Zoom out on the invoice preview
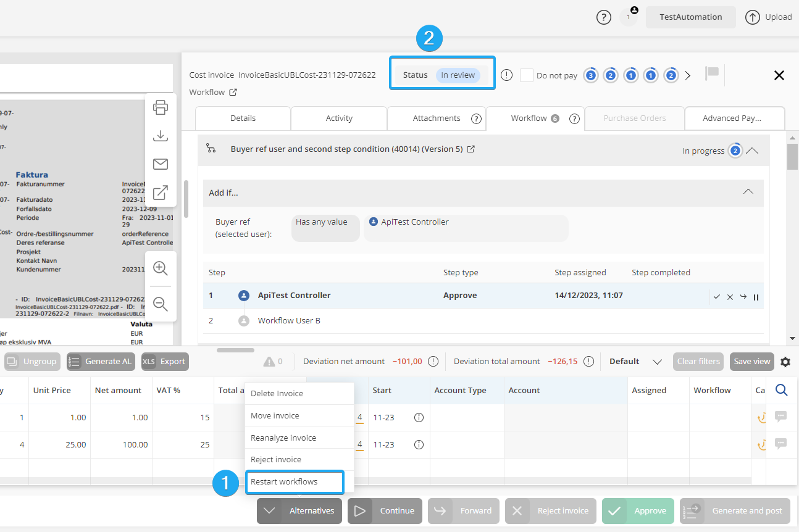The image size is (799, 532). (161, 304)
